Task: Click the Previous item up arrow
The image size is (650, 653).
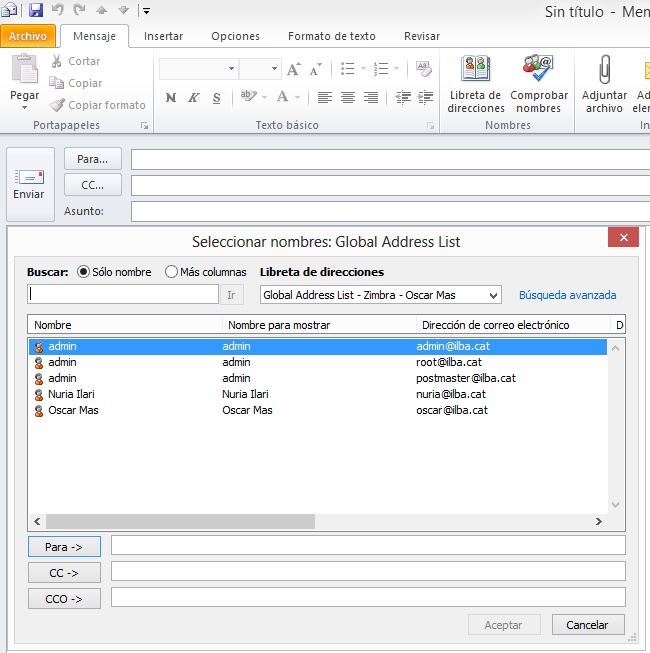Action: click(x=102, y=10)
